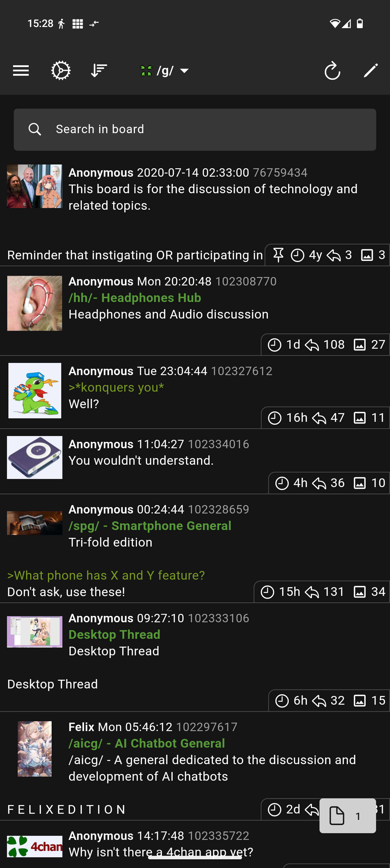
Task: Open the iPod shuffle thumbnail image
Action: click(x=35, y=457)
